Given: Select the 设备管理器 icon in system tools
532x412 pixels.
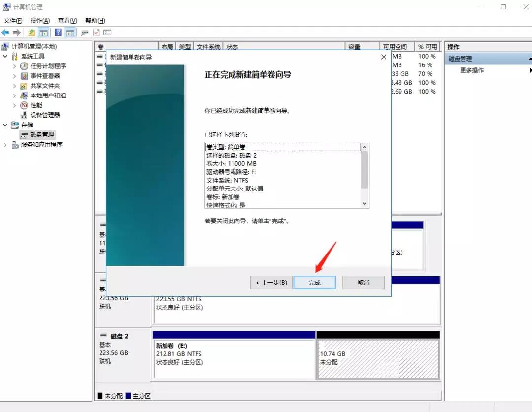Looking at the screenshot, I should (24, 115).
